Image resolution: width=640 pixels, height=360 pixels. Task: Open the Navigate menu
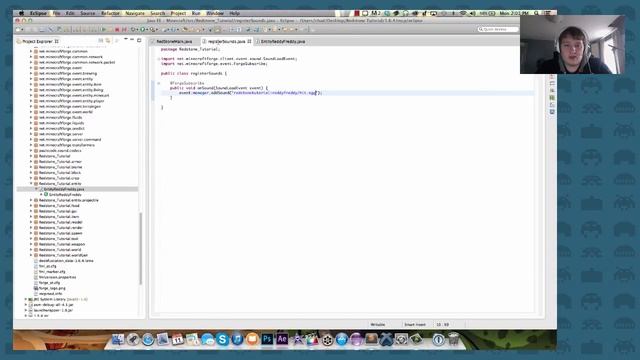135,13
